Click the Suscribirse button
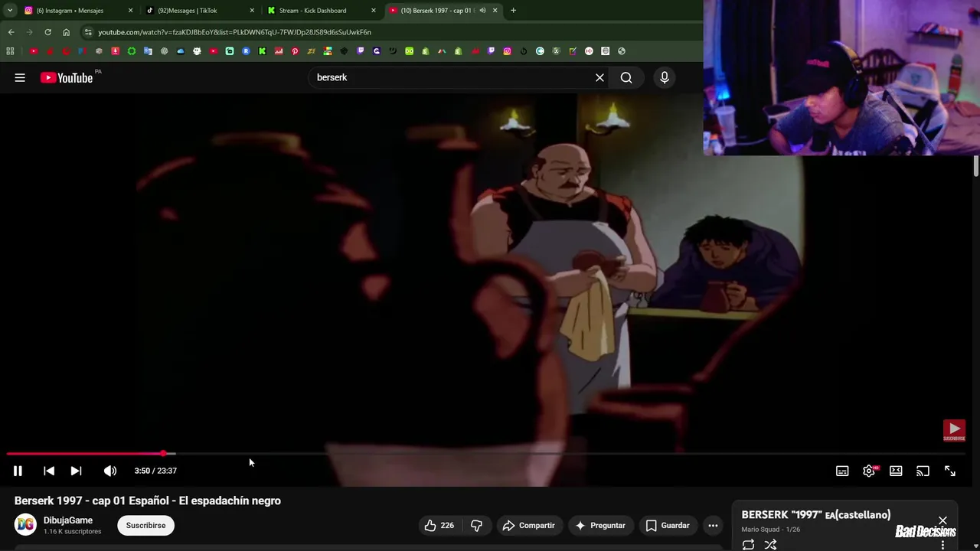Screen dimensions: 980x551 pos(145,525)
